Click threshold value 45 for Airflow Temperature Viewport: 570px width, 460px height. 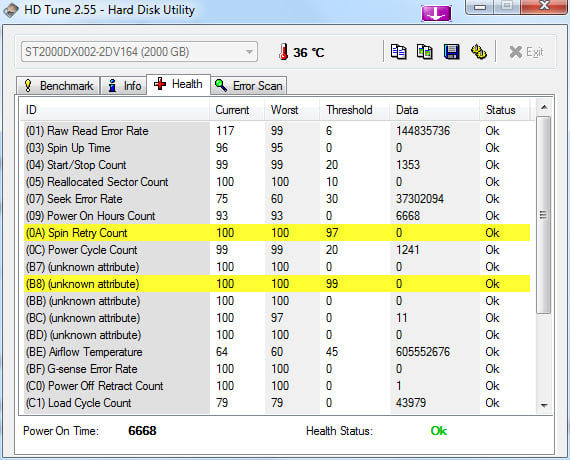(x=332, y=352)
